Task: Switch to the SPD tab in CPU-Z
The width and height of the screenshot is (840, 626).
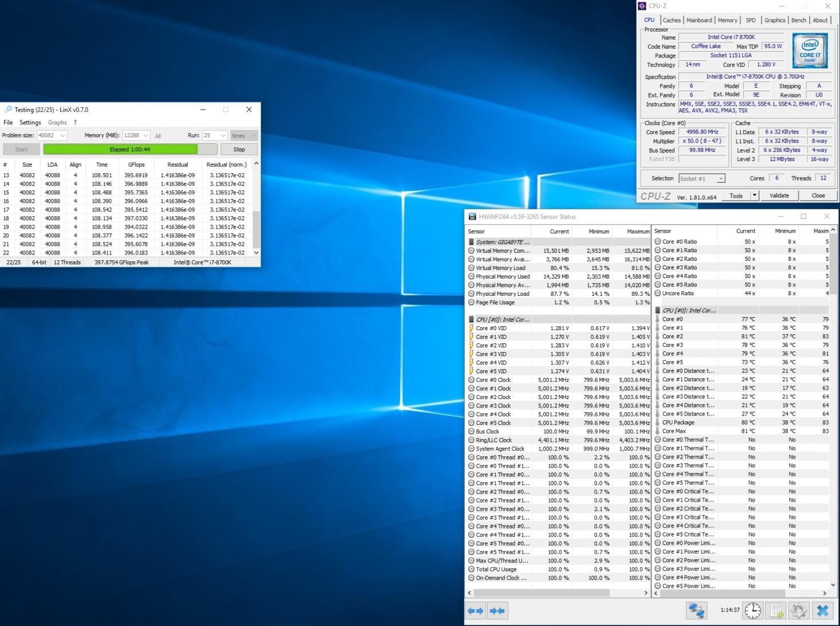Action: click(x=751, y=20)
